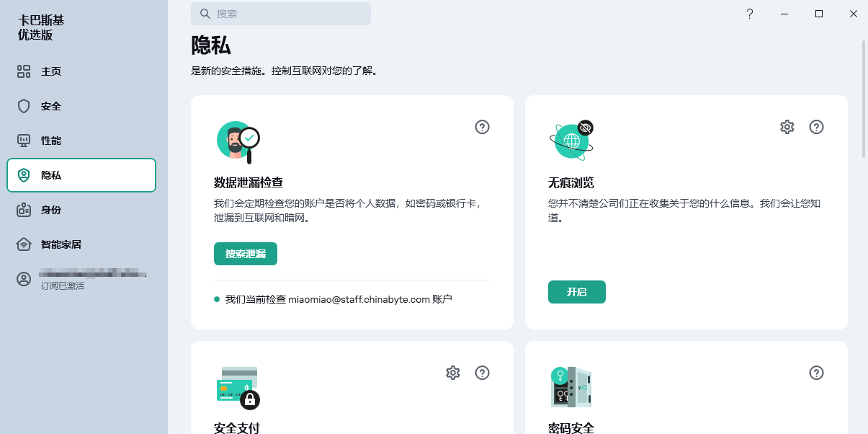
Task: Click the user account avatar icon
Action: pyautogui.click(x=24, y=279)
